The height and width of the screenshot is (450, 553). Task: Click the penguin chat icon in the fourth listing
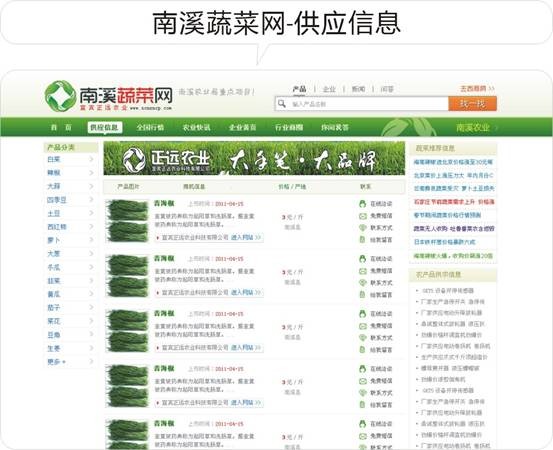pos(362,369)
